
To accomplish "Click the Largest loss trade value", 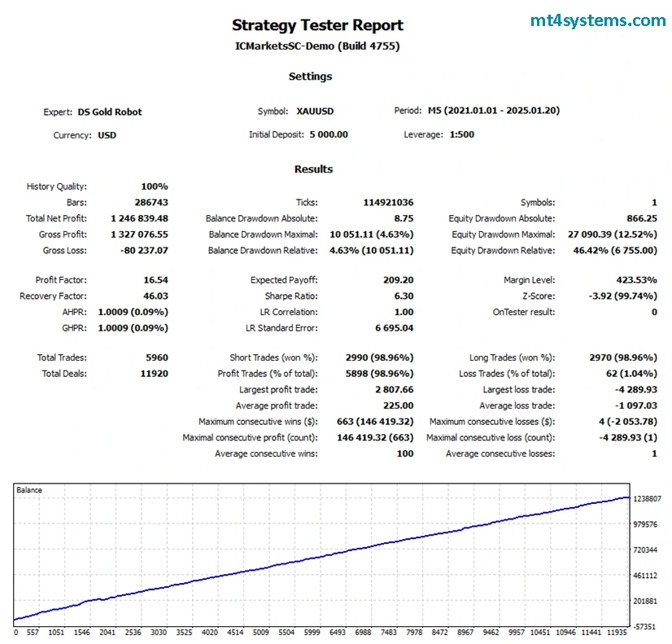I will pyautogui.click(x=635, y=390).
